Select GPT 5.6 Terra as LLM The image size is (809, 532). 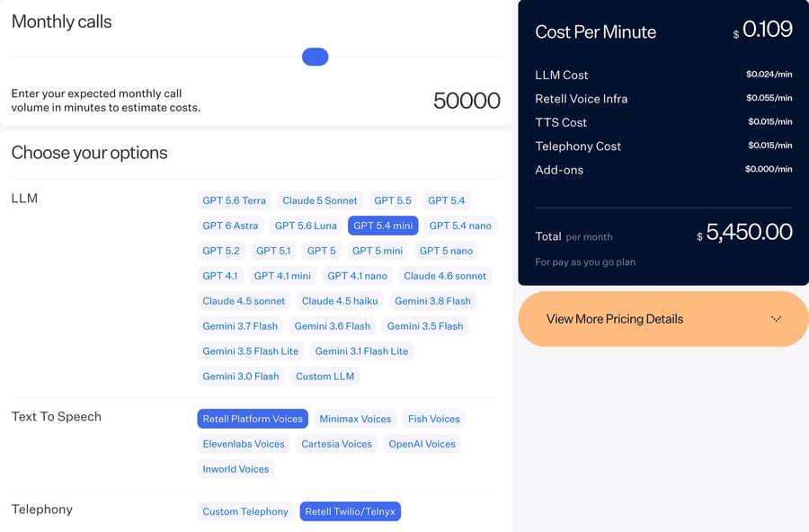(x=235, y=200)
